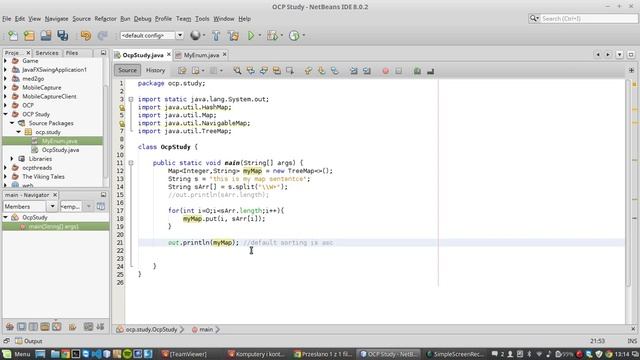This screenshot has height=360, width=640.
Task: Switch to the Services tab
Action: pyautogui.click(x=47, y=53)
